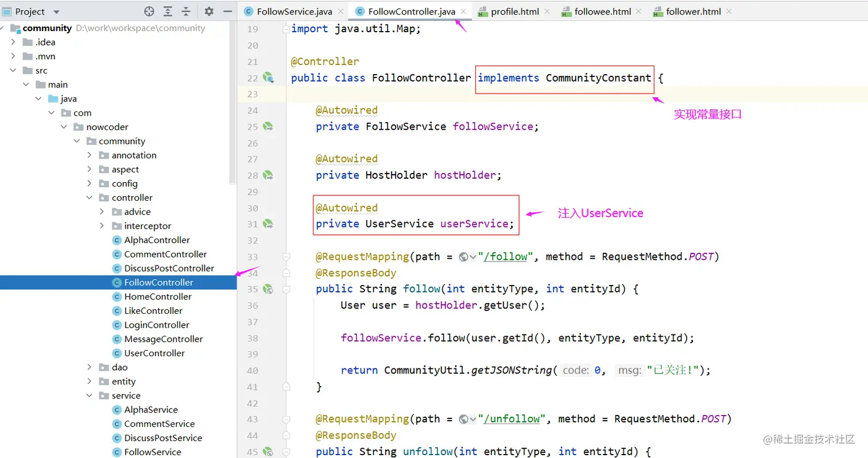
Task: Collapse the service package
Action: coord(89,395)
